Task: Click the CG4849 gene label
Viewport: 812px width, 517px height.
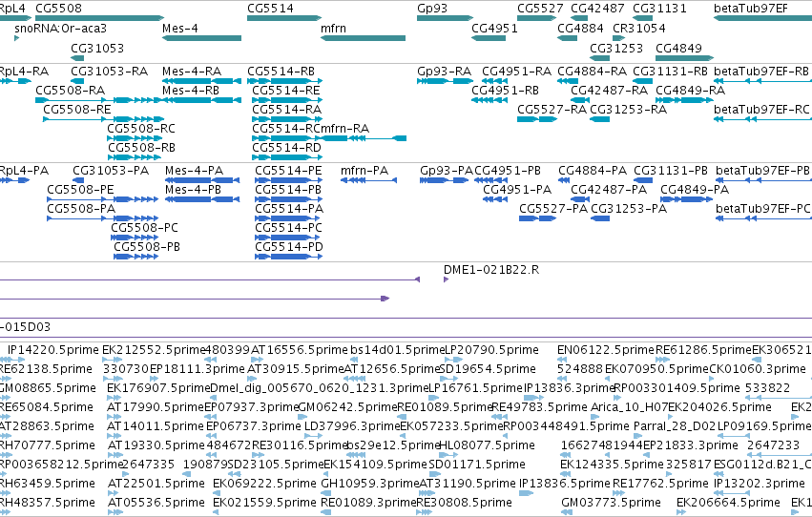Action: pos(679,48)
